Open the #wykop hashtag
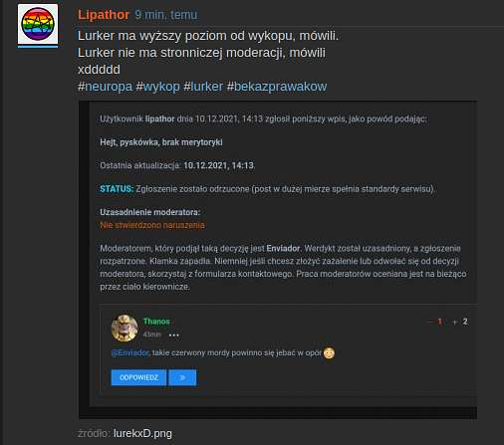The height and width of the screenshot is (445, 504). click(x=158, y=87)
